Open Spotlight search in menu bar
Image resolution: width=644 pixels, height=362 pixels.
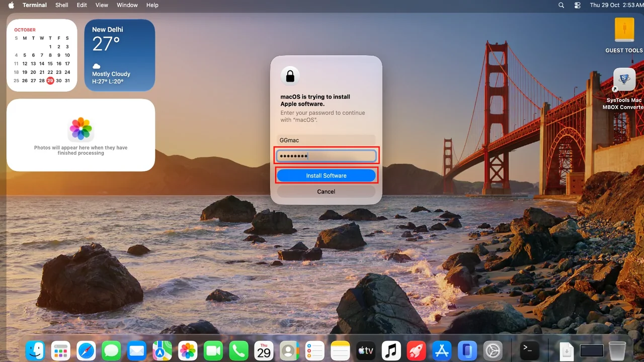[561, 5]
